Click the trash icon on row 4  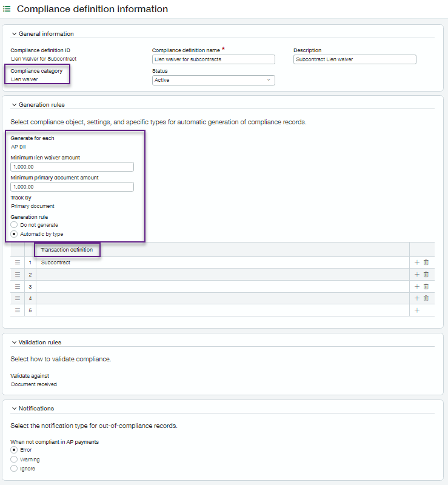(426, 298)
